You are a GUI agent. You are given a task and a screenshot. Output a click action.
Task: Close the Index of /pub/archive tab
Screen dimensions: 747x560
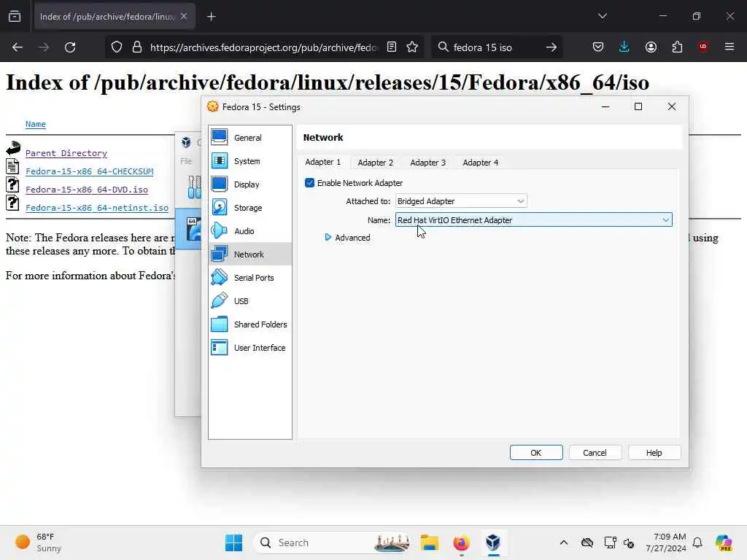point(184,17)
